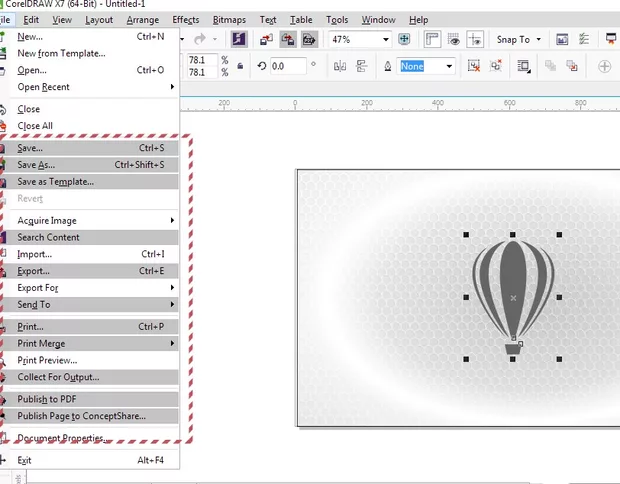This screenshot has width=620, height=484.
Task: Select Export... in the File menu
Action: (x=33, y=270)
